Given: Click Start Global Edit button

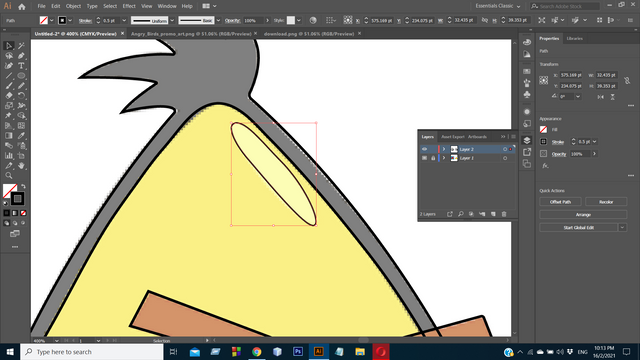Looking at the screenshot, I should 579,227.
